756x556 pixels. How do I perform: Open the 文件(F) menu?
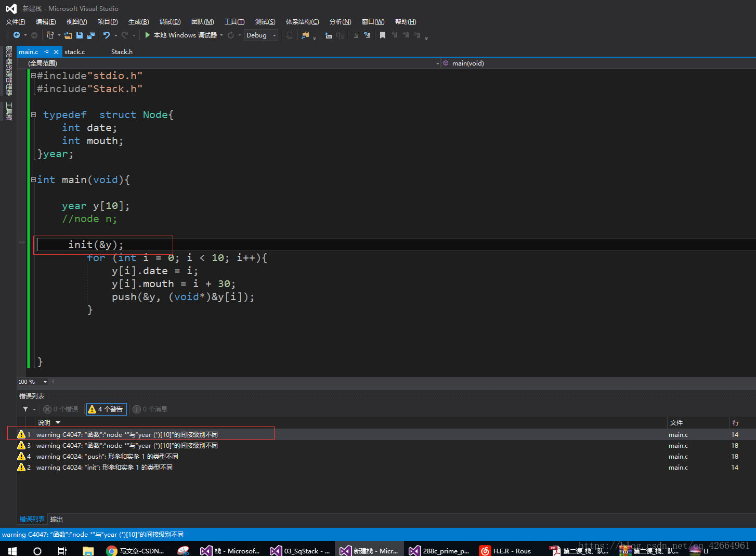(16, 22)
